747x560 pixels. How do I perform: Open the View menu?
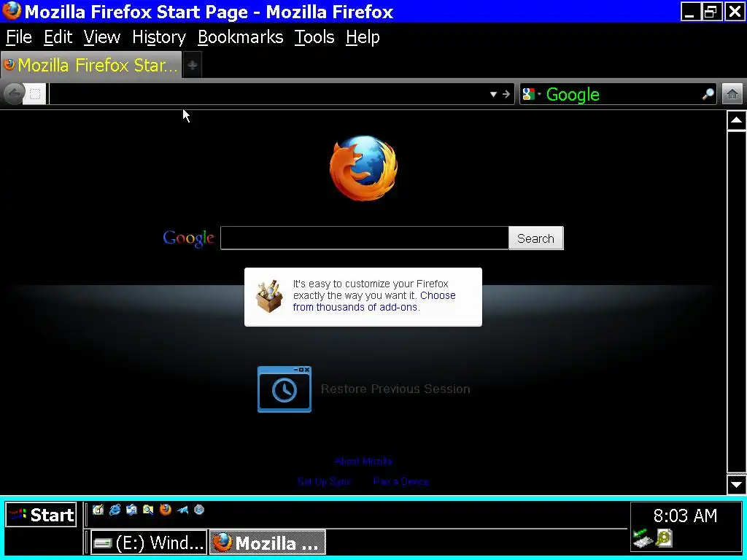click(102, 37)
